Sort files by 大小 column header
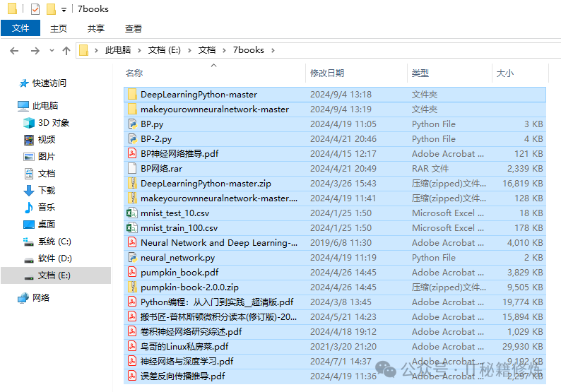 point(504,73)
